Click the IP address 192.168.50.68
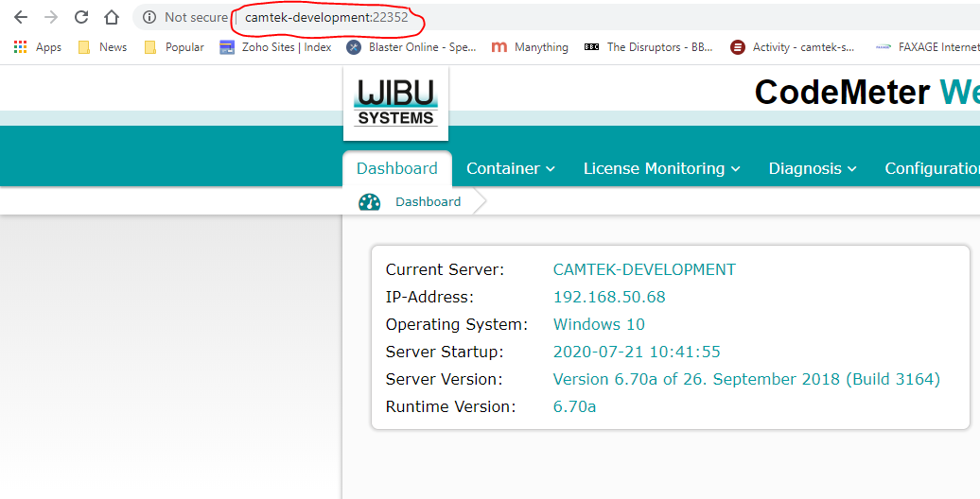 coord(609,298)
